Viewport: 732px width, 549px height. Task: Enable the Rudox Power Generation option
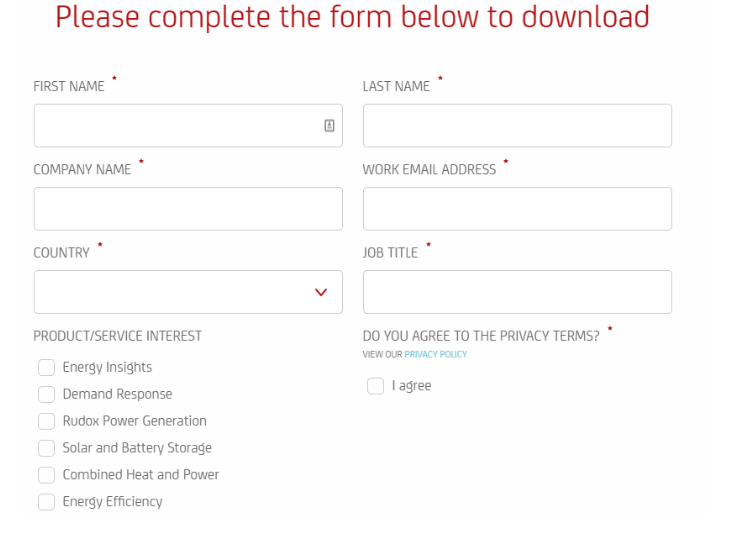(46, 421)
